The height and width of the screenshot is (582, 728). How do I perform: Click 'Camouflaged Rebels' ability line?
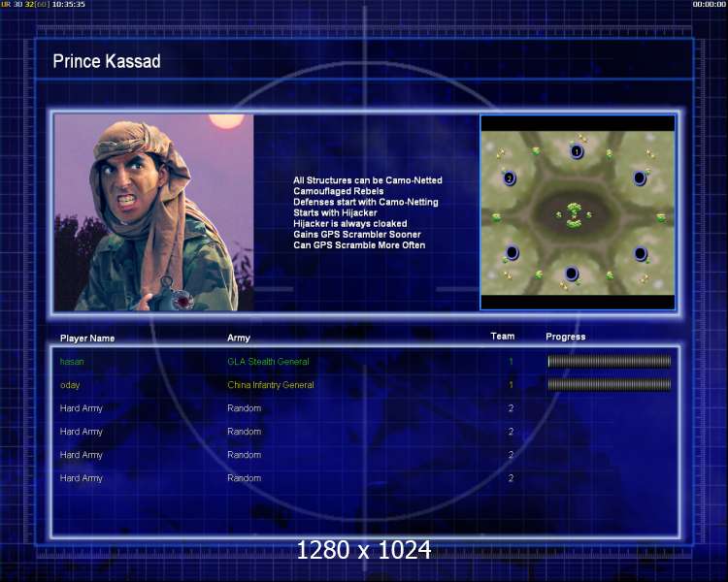click(x=339, y=191)
